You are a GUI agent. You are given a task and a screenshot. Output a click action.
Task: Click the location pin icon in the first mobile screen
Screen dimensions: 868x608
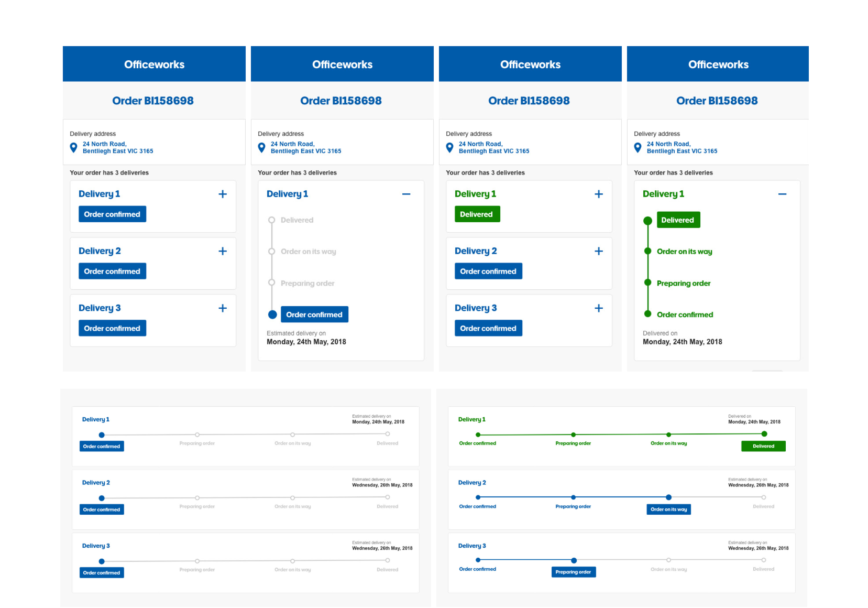click(74, 148)
